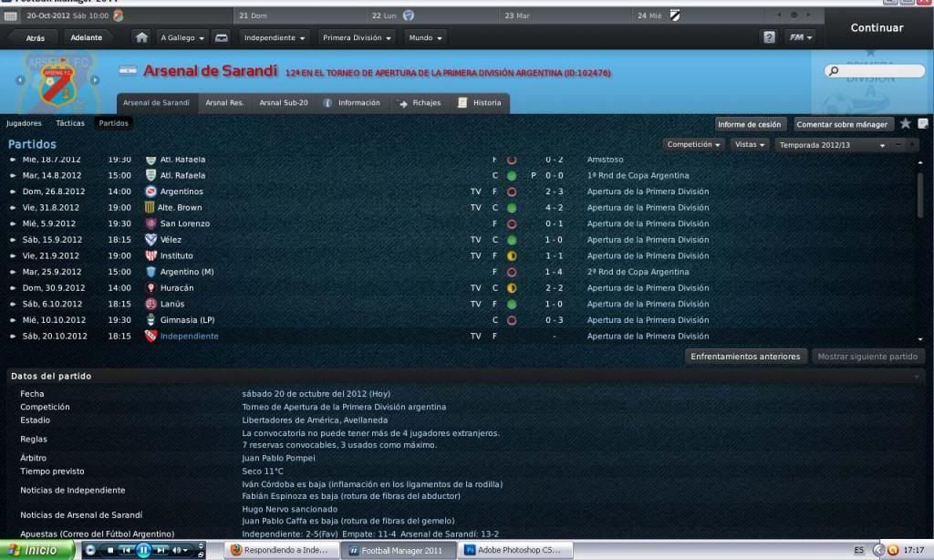Switch to Firefox Respondiendo a Inde... taskbar window
Image resolution: width=934 pixels, height=560 pixels.
tap(282, 551)
